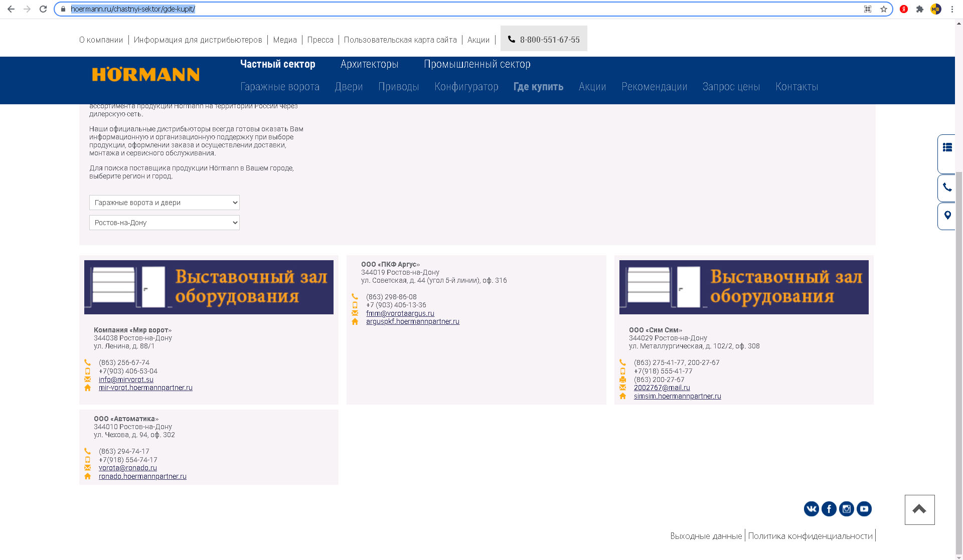Open the VK social icon
This screenshot has width=963, height=560.
812,509
